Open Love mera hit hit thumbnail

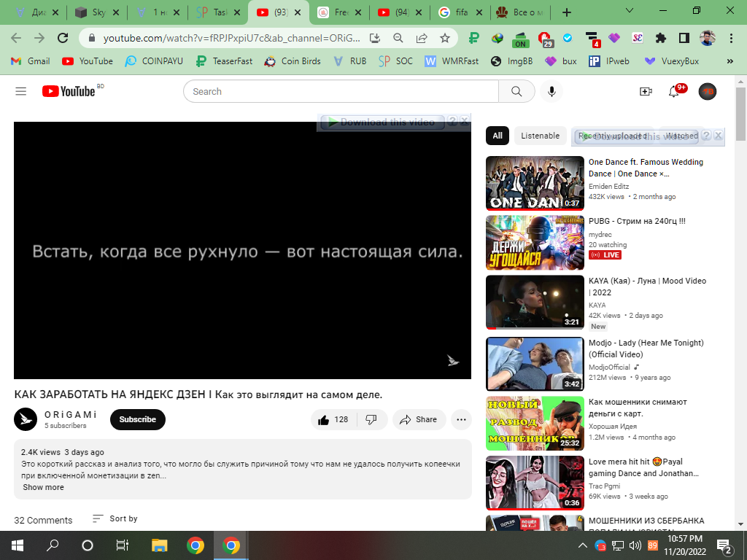point(535,483)
